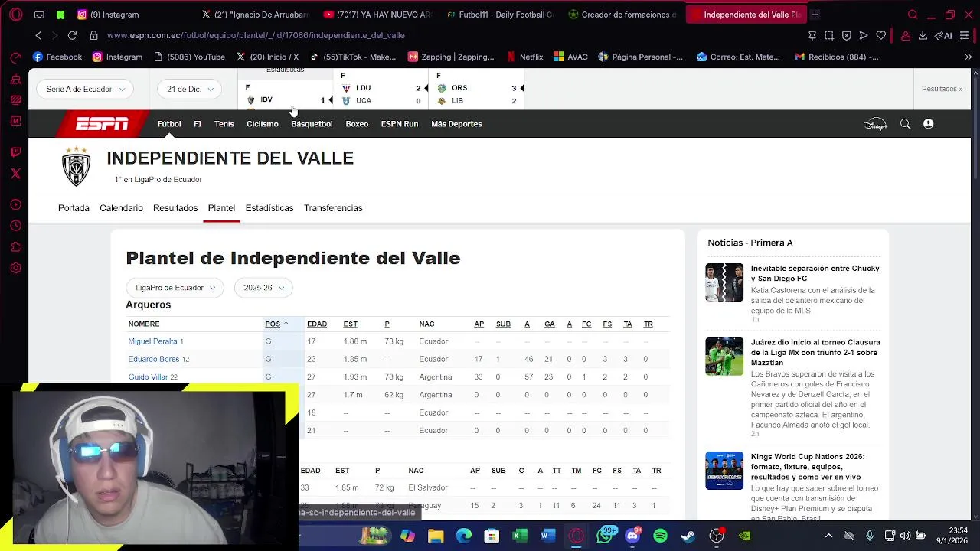The width and height of the screenshot is (980, 551).
Task: Open X (Twitter) in the Opera sidebar
Action: click(x=15, y=174)
